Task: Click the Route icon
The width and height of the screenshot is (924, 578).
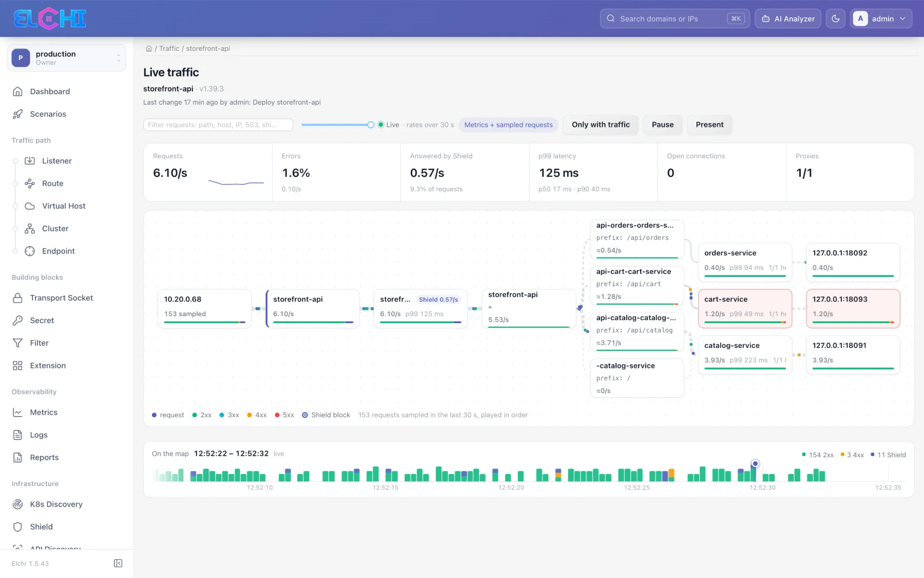Action: [x=30, y=183]
